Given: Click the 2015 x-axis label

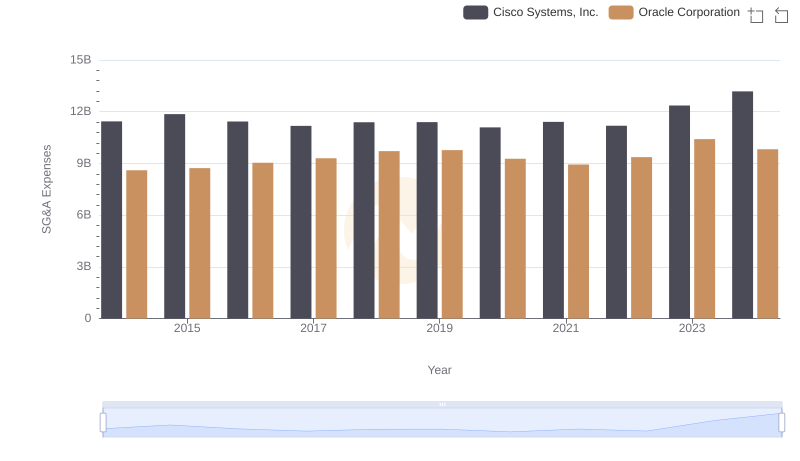Looking at the screenshot, I should (187, 328).
